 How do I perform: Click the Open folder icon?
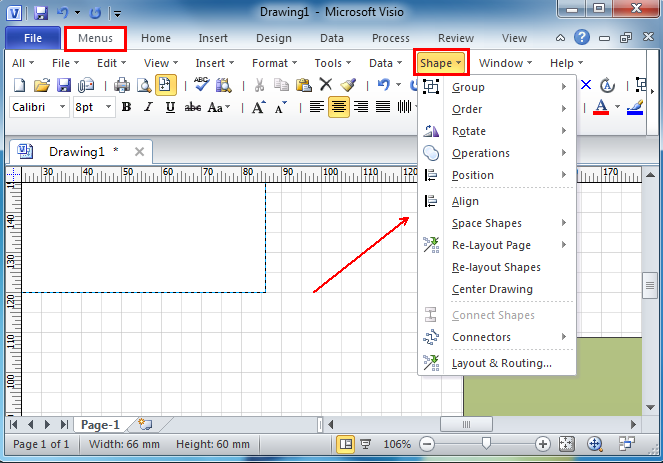41,85
